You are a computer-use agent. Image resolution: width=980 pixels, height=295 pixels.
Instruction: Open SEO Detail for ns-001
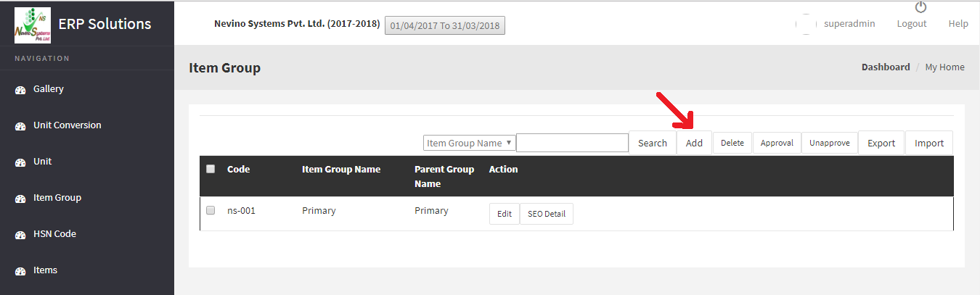point(547,214)
